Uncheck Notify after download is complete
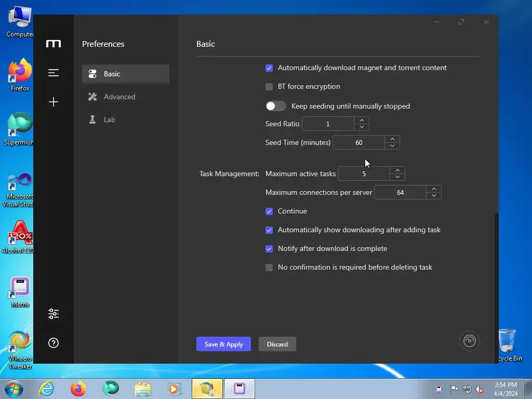The image size is (532, 399). 269,249
